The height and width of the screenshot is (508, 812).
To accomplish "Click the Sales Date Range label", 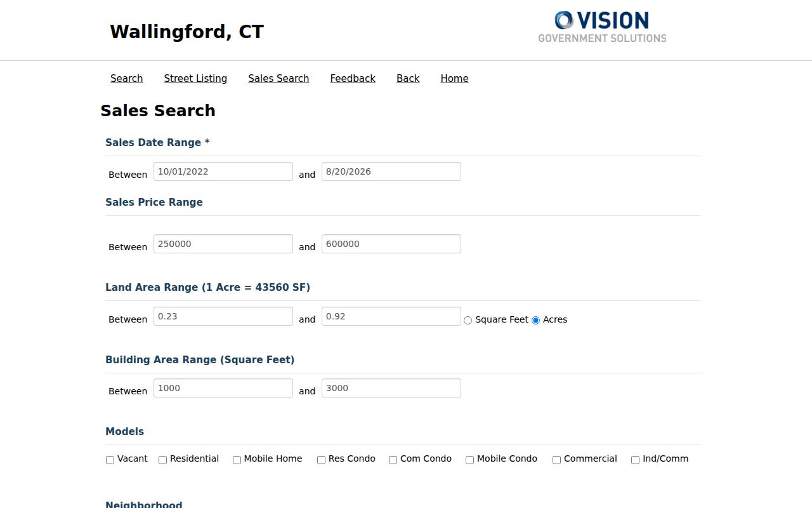I will [157, 143].
